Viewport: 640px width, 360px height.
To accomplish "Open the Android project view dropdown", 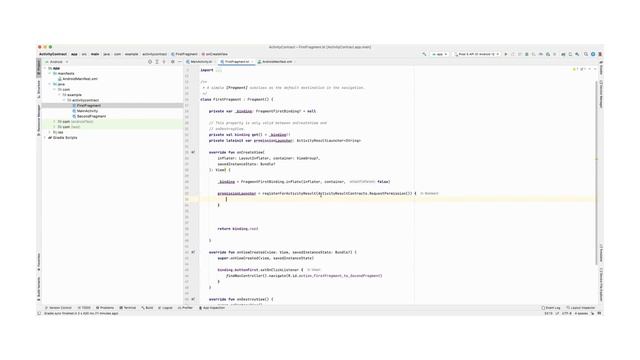I will [x=57, y=62].
